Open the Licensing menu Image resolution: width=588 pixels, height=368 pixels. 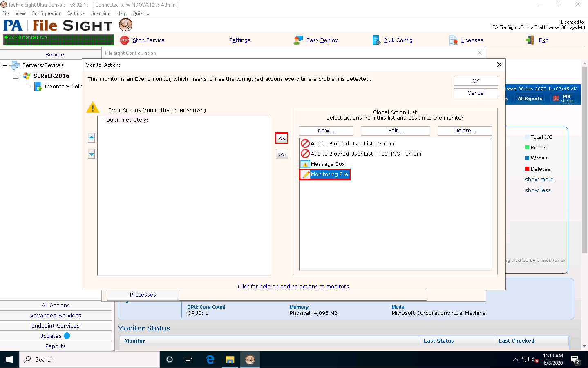[101, 13]
